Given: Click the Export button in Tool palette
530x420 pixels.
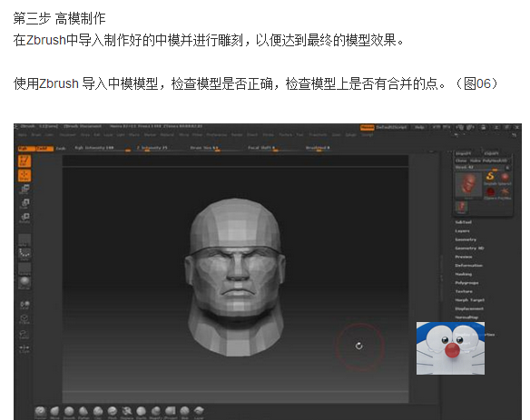Looking at the screenshot, I should 491,153.
